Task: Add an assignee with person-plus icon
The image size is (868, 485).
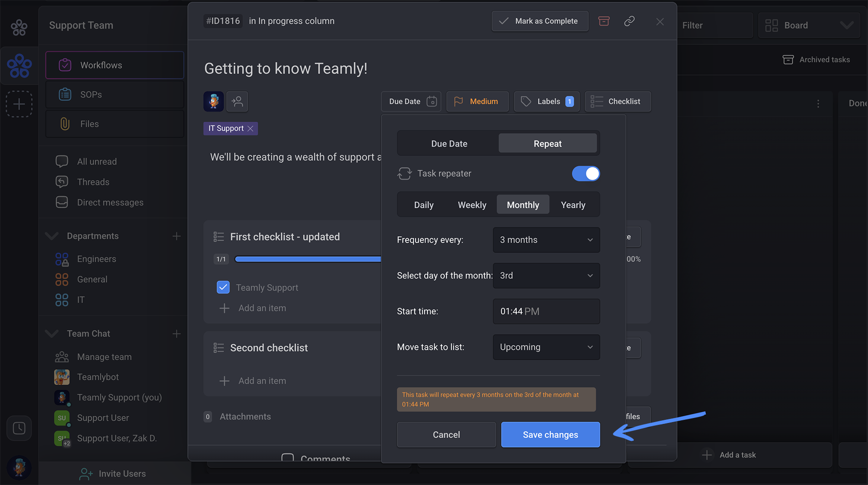Action: coord(237,101)
